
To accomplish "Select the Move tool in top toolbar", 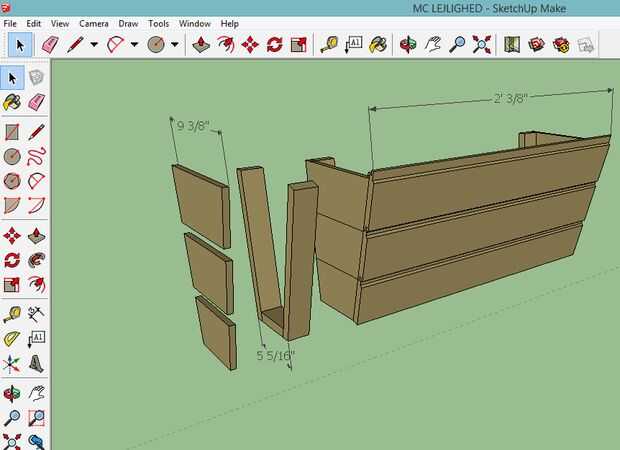I will [250, 45].
